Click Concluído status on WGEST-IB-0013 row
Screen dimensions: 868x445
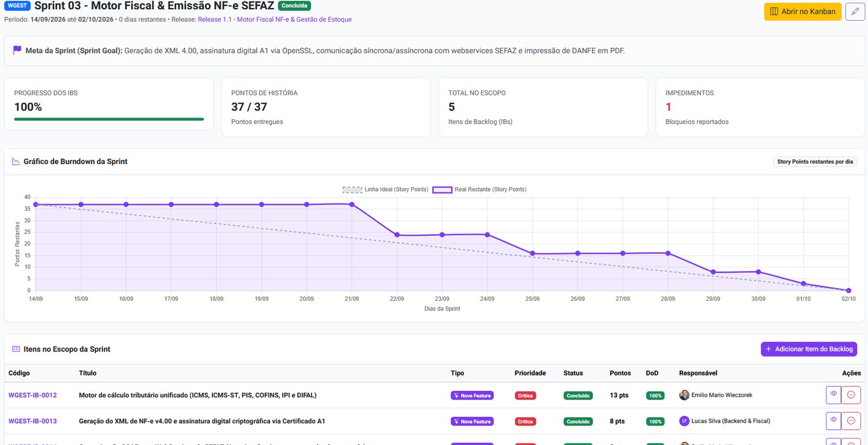578,421
